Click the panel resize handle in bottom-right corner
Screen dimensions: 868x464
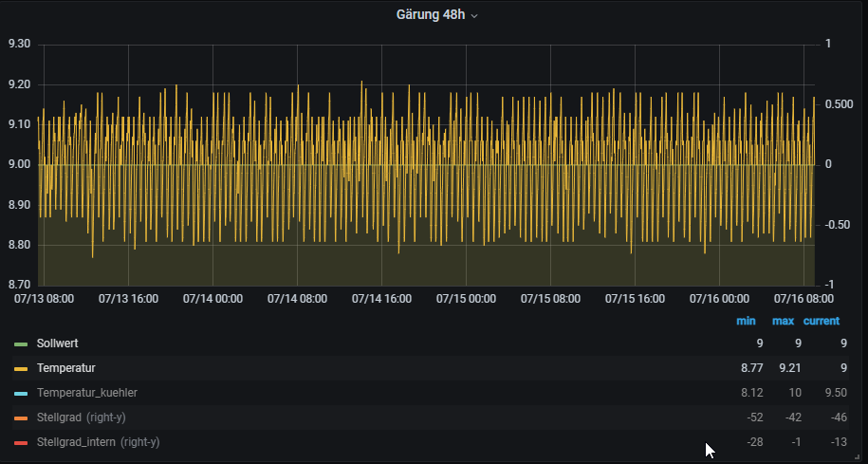[x=858, y=456]
